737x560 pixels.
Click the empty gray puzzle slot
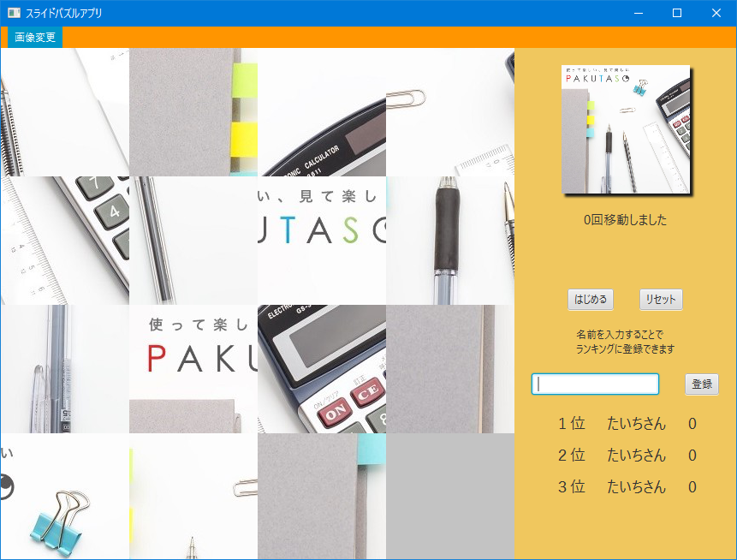(450, 497)
